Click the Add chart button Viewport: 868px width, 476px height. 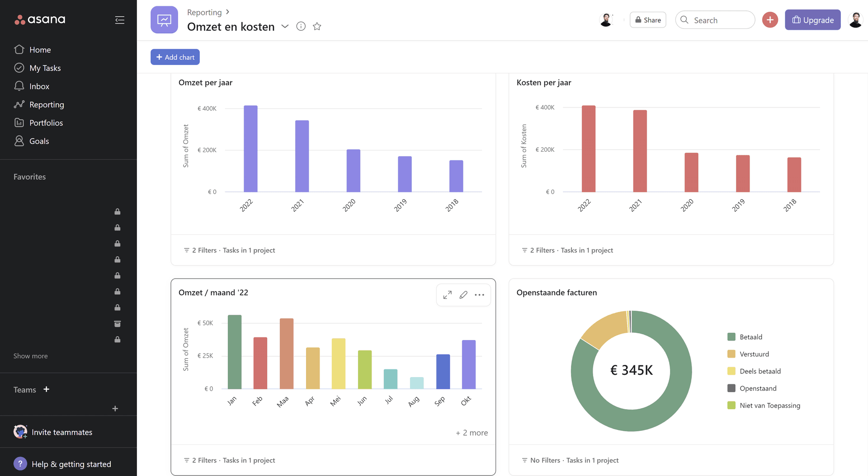pyautogui.click(x=175, y=57)
